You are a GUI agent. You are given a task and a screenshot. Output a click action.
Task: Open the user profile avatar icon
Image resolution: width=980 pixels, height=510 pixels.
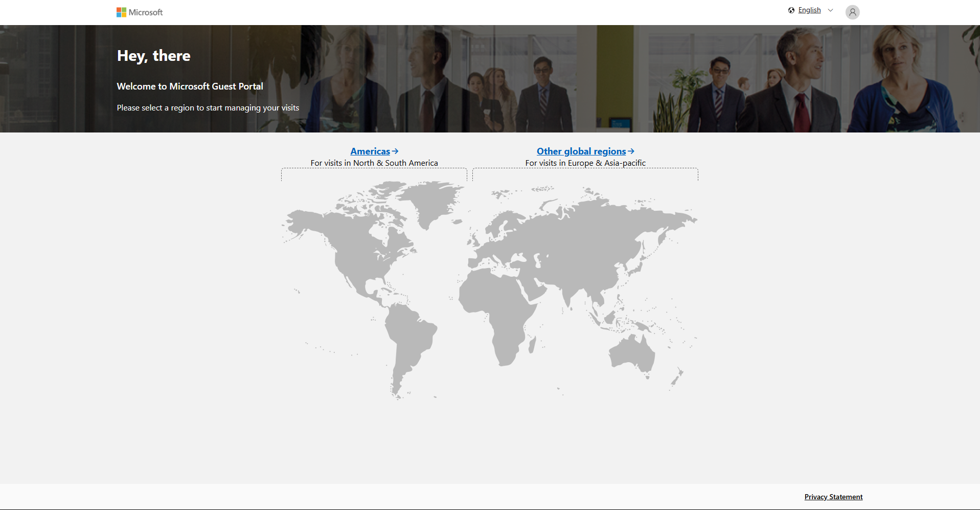(852, 12)
